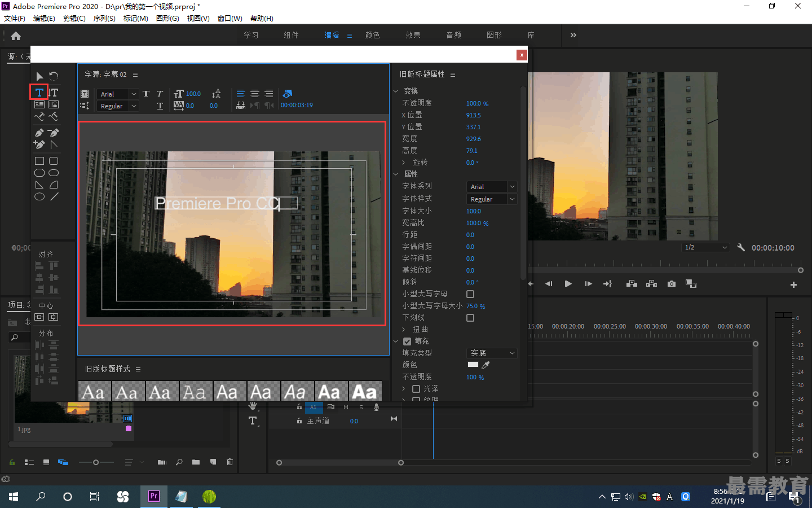This screenshot has width=812, height=508.
Task: Select the Pen tool in the titler
Action: point(39,133)
